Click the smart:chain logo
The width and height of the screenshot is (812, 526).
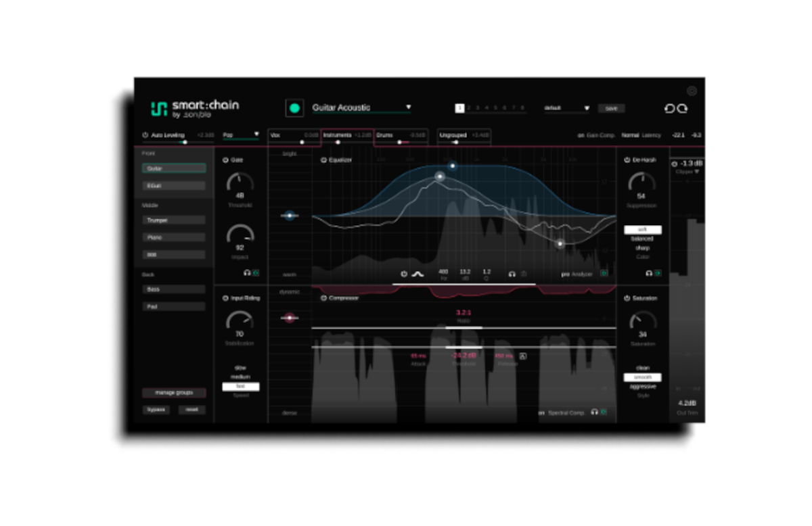tap(195, 109)
